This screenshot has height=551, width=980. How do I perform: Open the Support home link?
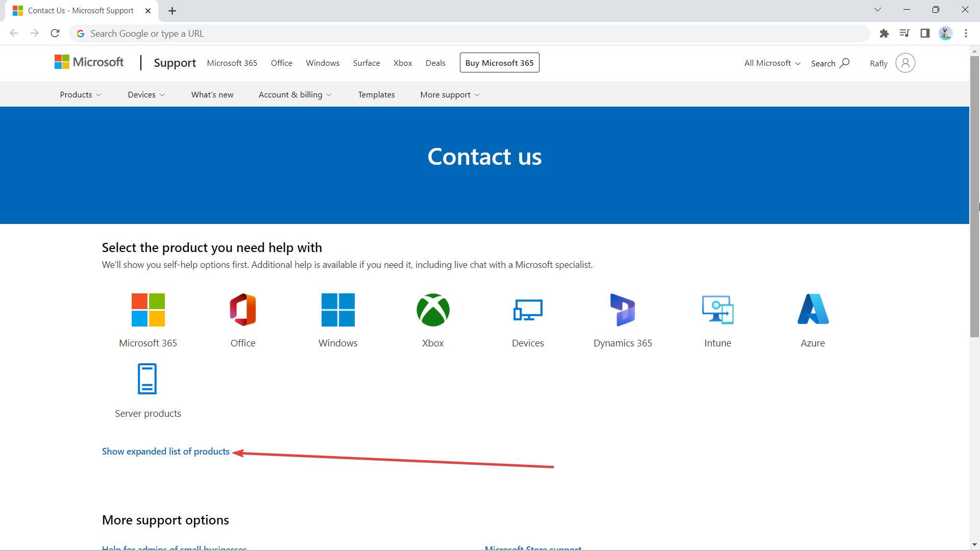point(175,63)
